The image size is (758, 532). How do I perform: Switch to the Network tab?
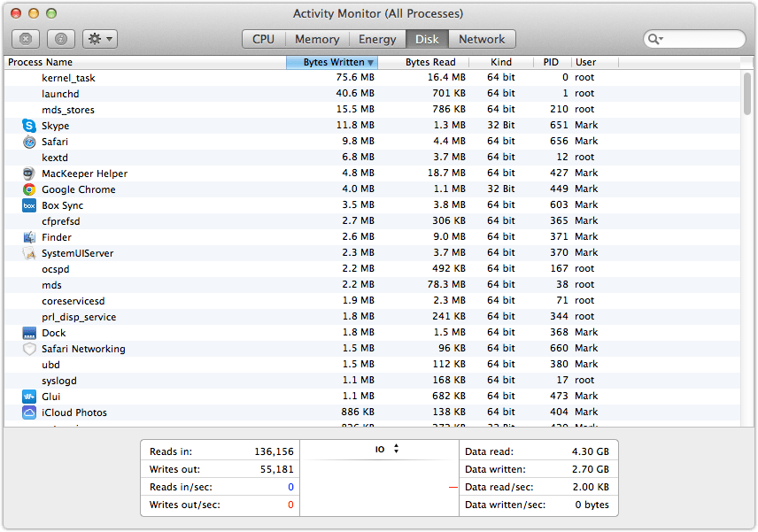coord(482,39)
